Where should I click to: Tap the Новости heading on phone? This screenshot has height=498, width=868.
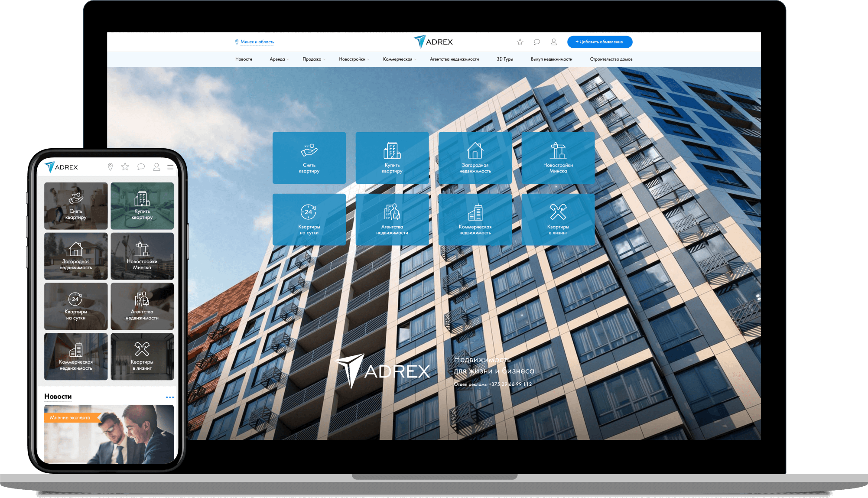click(58, 397)
